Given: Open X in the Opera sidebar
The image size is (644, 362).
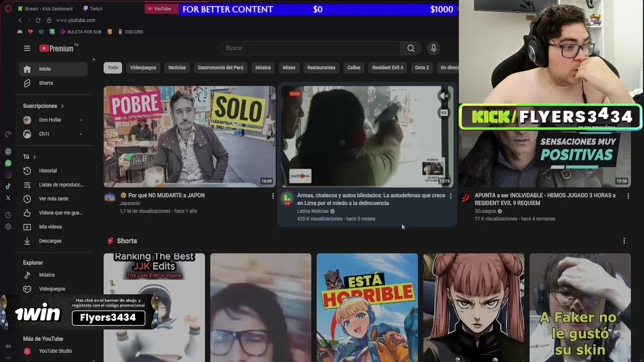Looking at the screenshot, I should click(8, 198).
